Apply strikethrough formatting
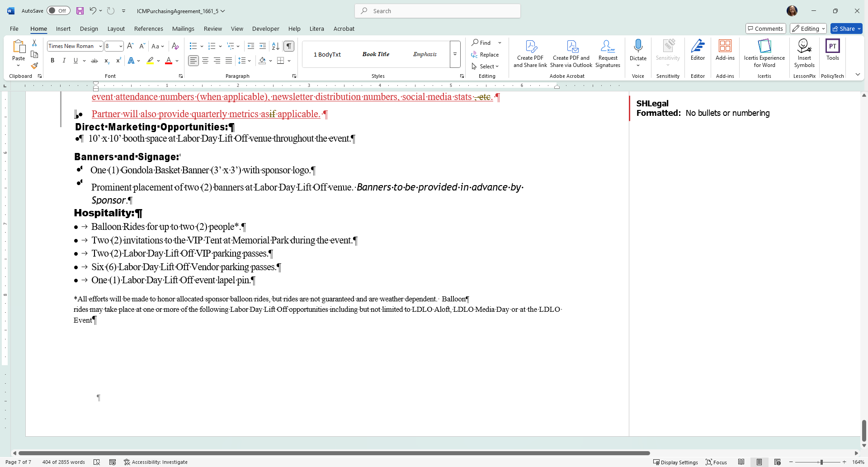This screenshot has width=868, height=467. 94,61
